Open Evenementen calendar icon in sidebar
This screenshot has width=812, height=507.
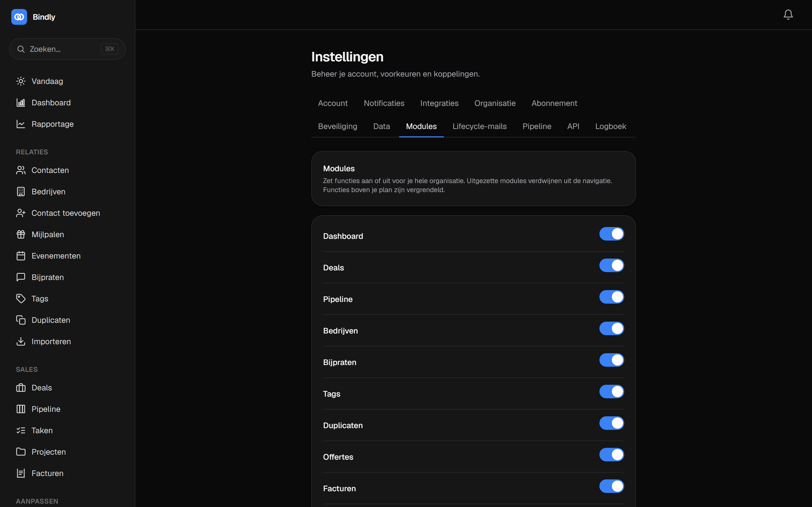pyautogui.click(x=21, y=256)
